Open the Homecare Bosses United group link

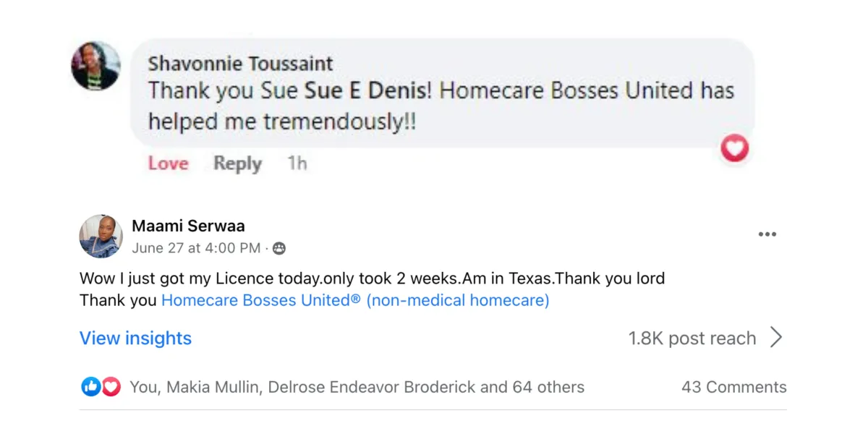pyautogui.click(x=355, y=300)
